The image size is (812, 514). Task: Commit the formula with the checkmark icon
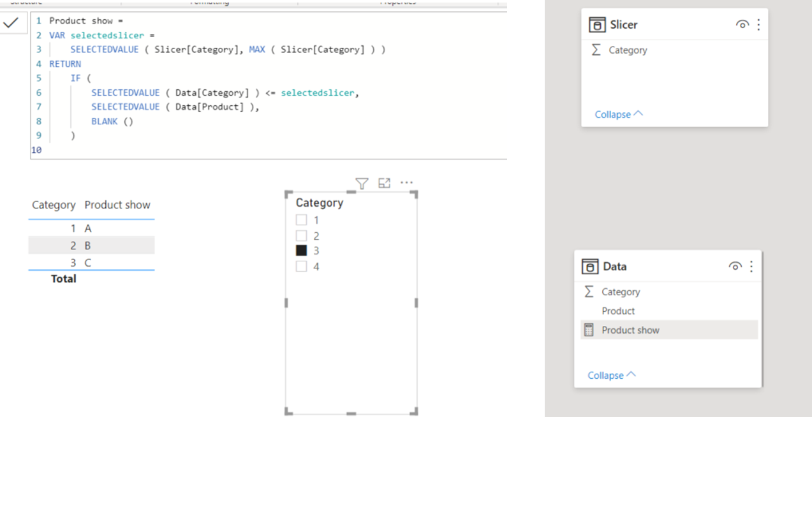11,23
